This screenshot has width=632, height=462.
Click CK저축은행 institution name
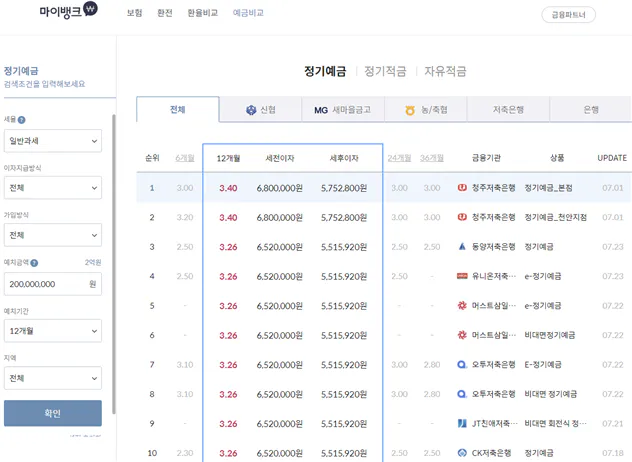(492, 453)
